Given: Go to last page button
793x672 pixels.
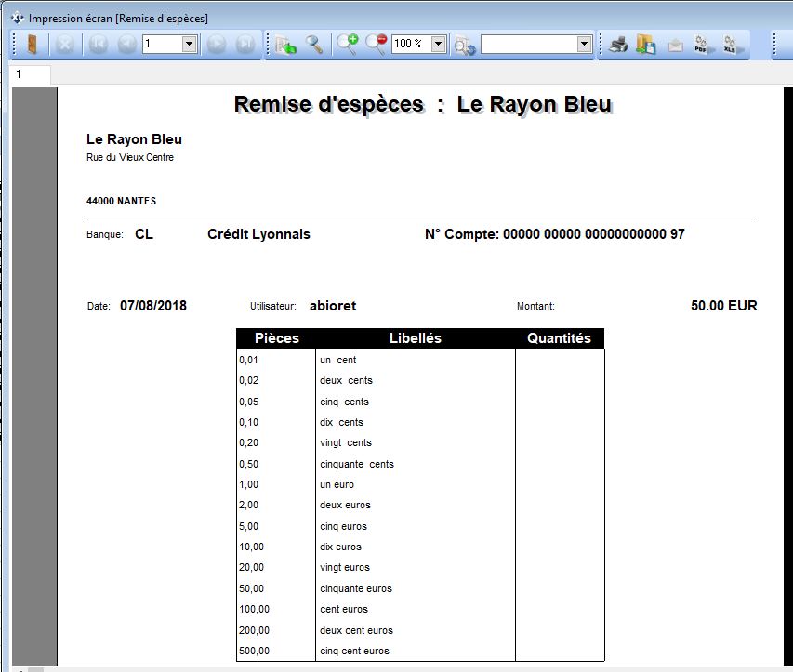Looking at the screenshot, I should (245, 45).
